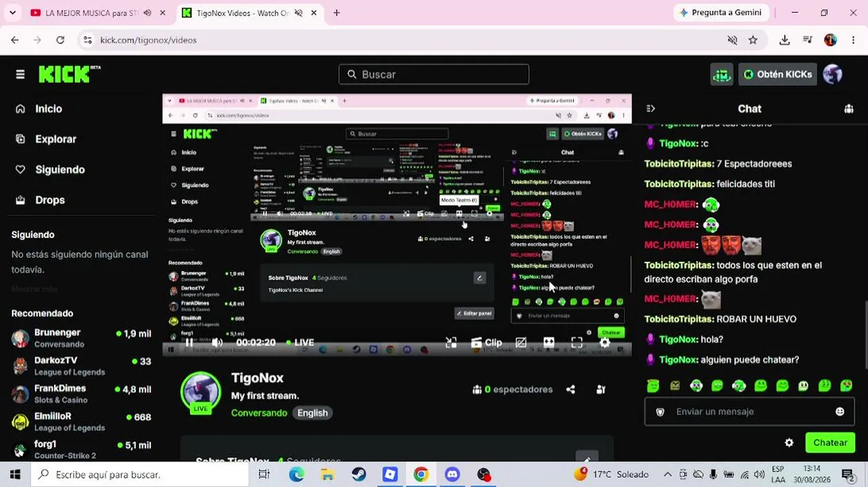868x487 pixels.
Task: Bookmark this page with star icon
Action: click(753, 41)
